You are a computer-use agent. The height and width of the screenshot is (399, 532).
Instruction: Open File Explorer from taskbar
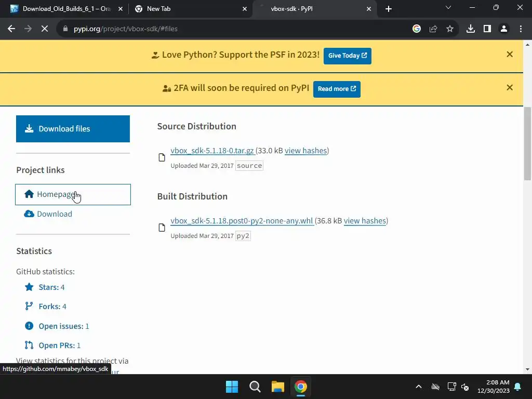point(277,387)
